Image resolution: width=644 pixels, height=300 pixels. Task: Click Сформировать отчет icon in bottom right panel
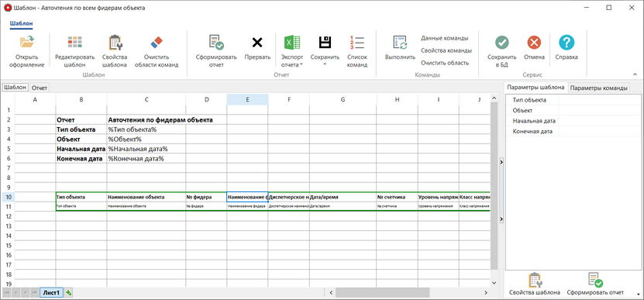point(595,280)
